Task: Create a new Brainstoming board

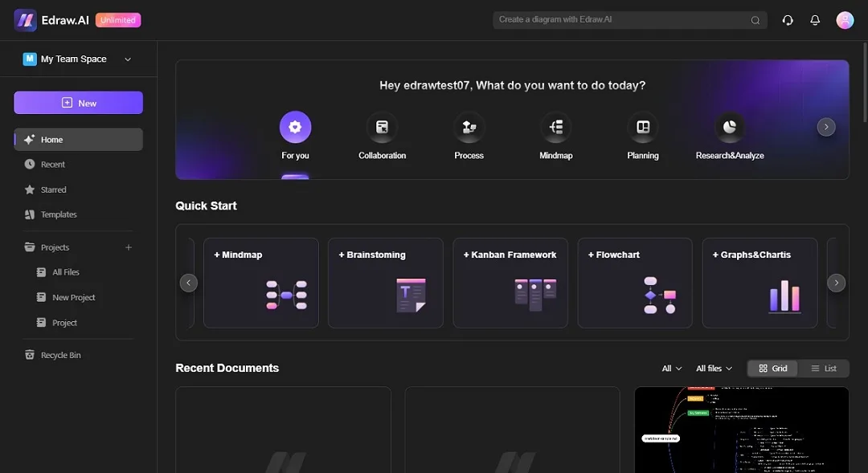Action: [x=385, y=283]
